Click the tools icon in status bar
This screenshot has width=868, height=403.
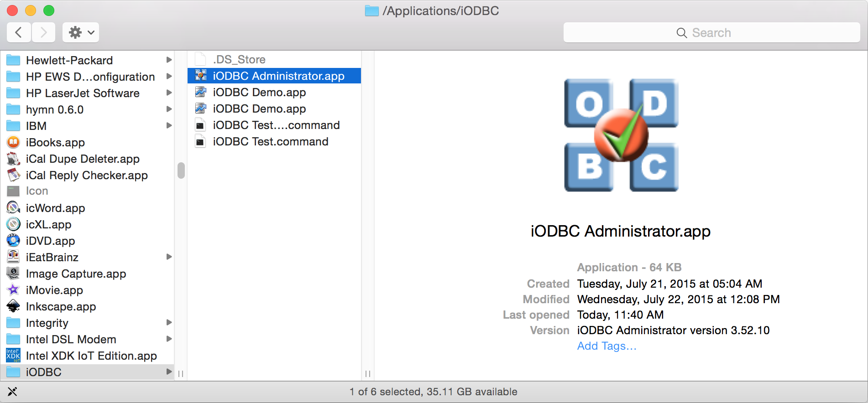(x=12, y=392)
